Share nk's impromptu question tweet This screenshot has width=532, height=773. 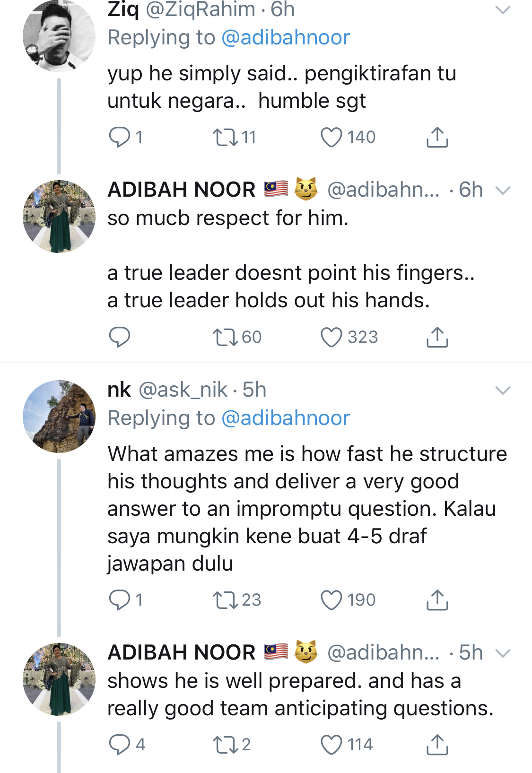(x=437, y=600)
